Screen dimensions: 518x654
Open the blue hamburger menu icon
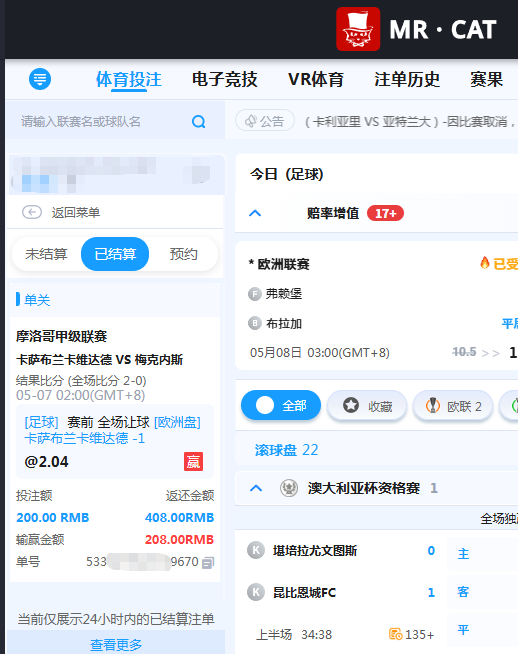(x=40, y=79)
